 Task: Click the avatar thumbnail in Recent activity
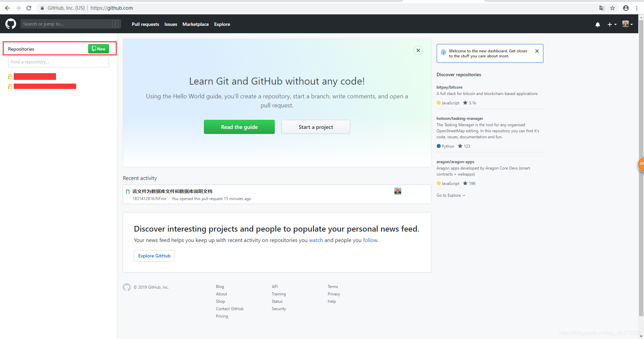pos(398,191)
